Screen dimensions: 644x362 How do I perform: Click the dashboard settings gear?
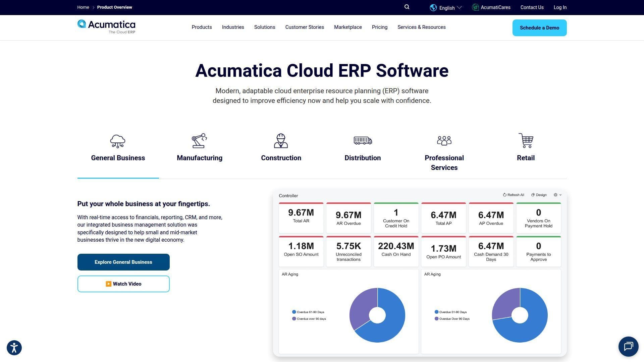555,195
